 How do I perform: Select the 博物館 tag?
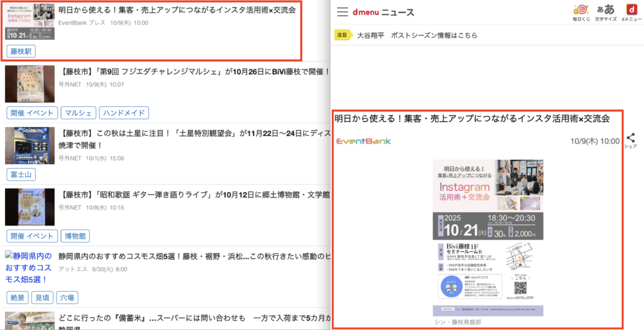[x=77, y=236]
